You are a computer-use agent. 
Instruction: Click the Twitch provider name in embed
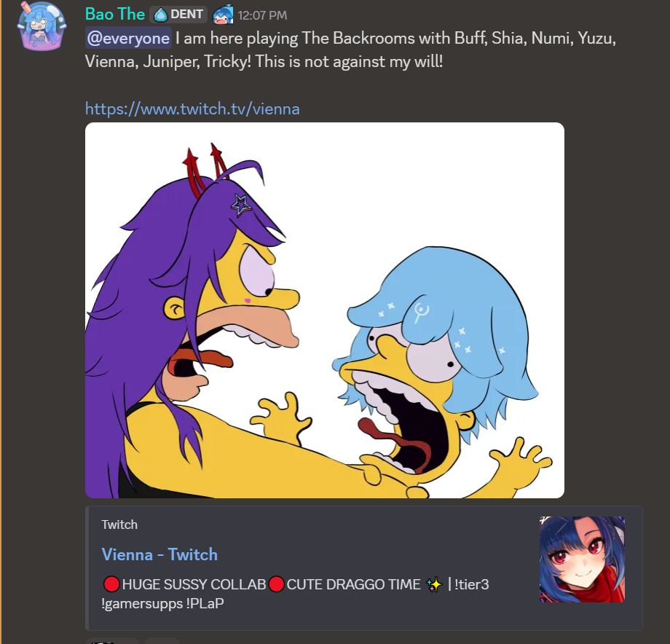[119, 525]
